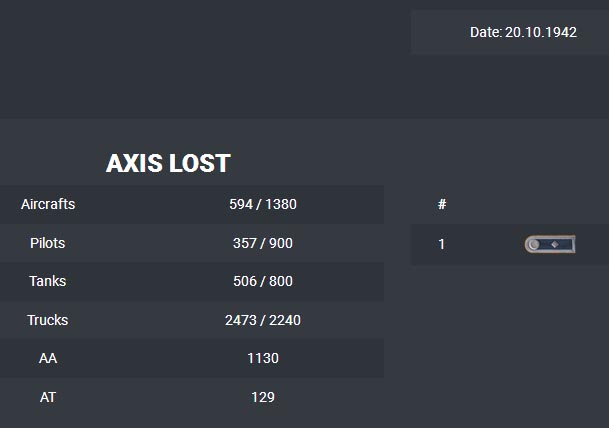609x428 pixels.
Task: Select the pilots loss value 357 / 900
Action: tap(263, 243)
